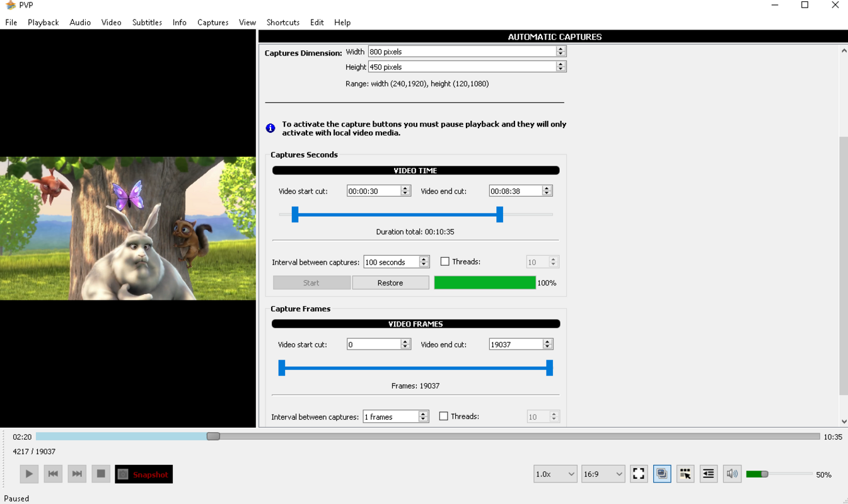The width and height of the screenshot is (848, 504).
Task: Toggle the captures panel icon
Action: [662, 474]
